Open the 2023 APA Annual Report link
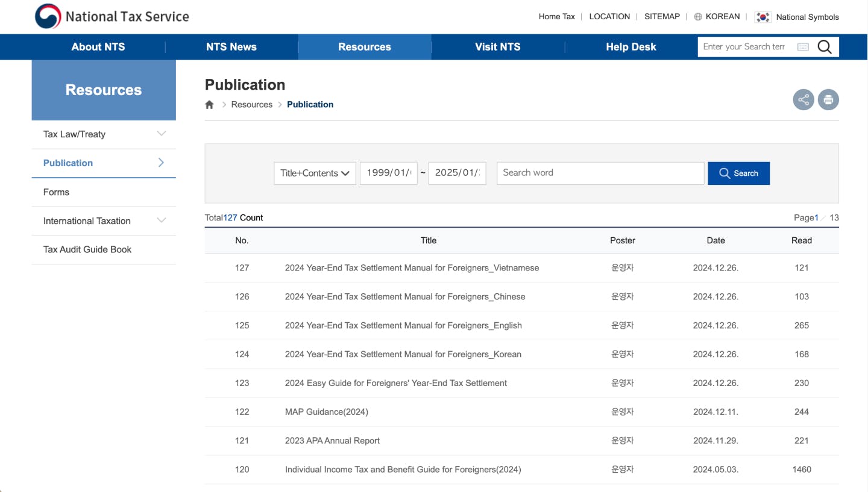This screenshot has width=868, height=492. pos(332,441)
